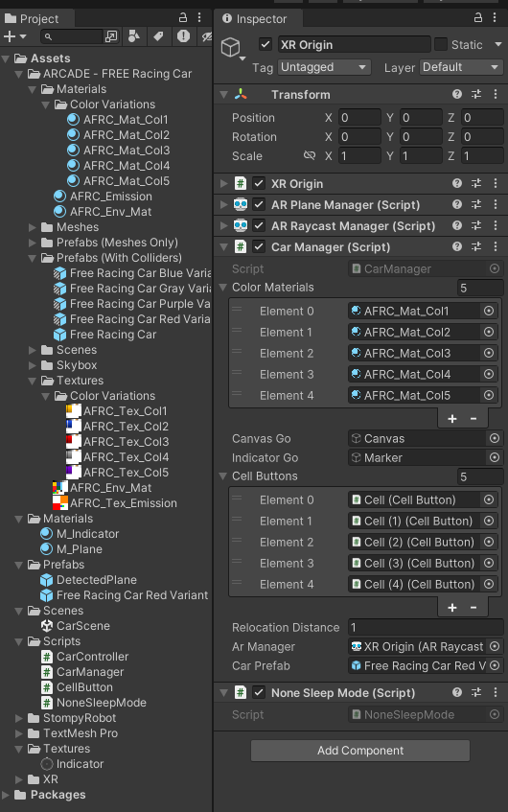Click the Add Component button
Screen dimensions: 508x812
[x=360, y=751]
